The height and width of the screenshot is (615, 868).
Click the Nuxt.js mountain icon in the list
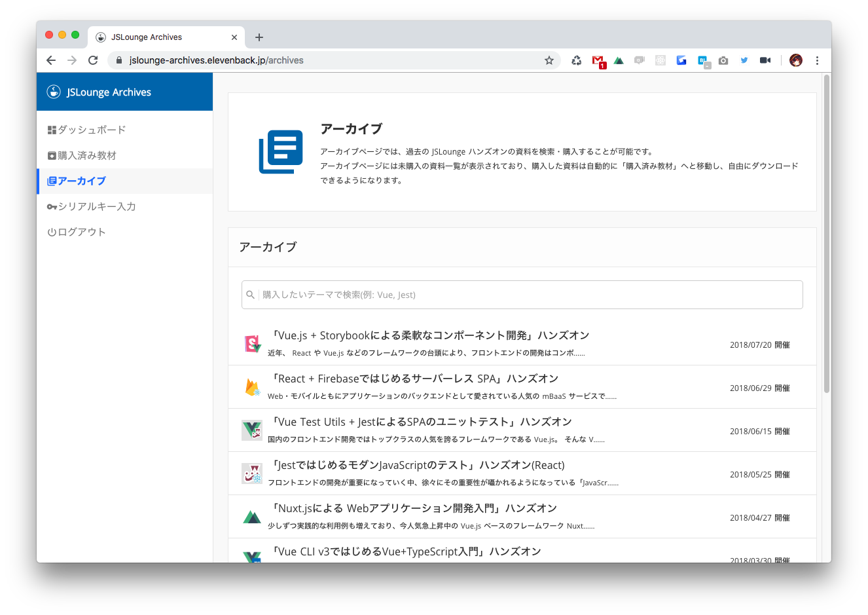pyautogui.click(x=252, y=516)
